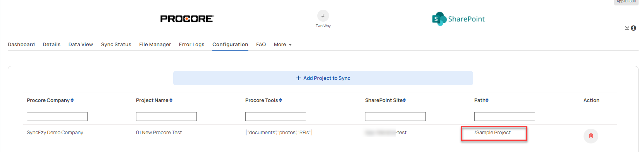This screenshot has height=152, width=644.
Task: Focus the Path filter field
Action: (x=505, y=116)
